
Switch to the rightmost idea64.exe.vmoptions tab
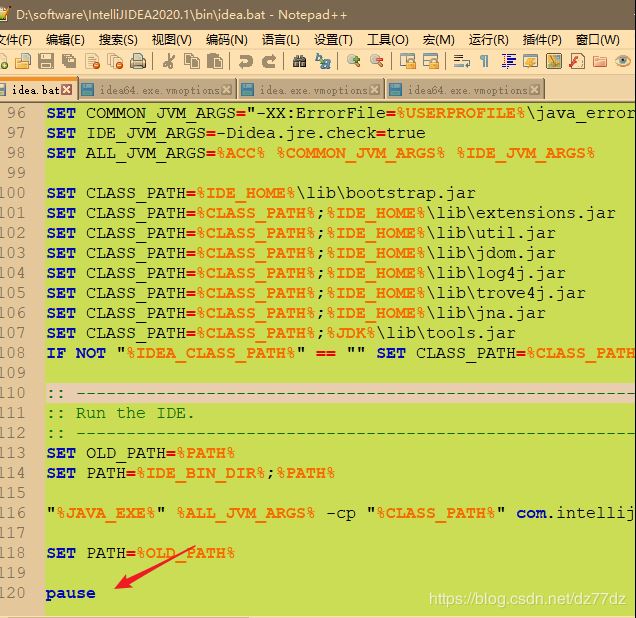(465, 90)
